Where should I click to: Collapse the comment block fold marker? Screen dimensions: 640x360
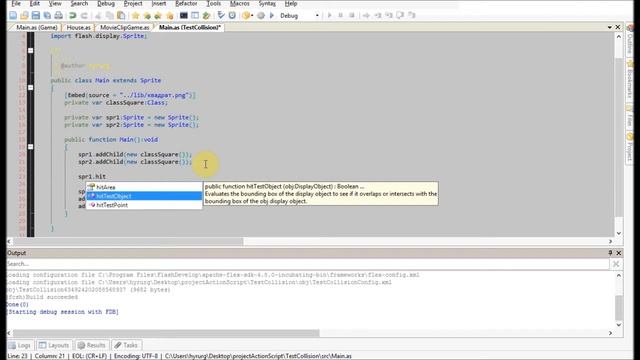(x=31, y=51)
